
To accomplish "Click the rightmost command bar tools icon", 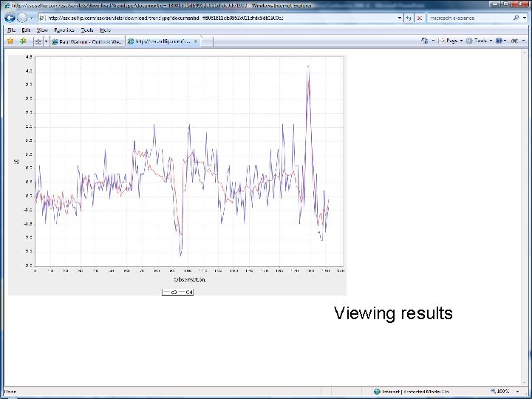I will pos(515,41).
